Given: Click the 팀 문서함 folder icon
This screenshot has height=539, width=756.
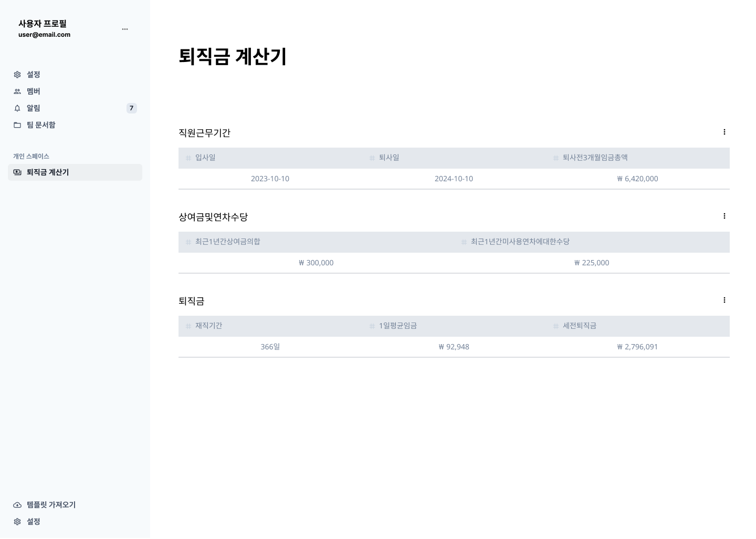Looking at the screenshot, I should point(17,125).
